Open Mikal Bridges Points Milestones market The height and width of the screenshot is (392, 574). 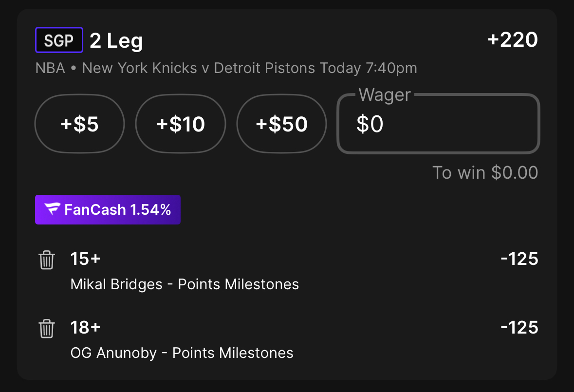tap(185, 284)
